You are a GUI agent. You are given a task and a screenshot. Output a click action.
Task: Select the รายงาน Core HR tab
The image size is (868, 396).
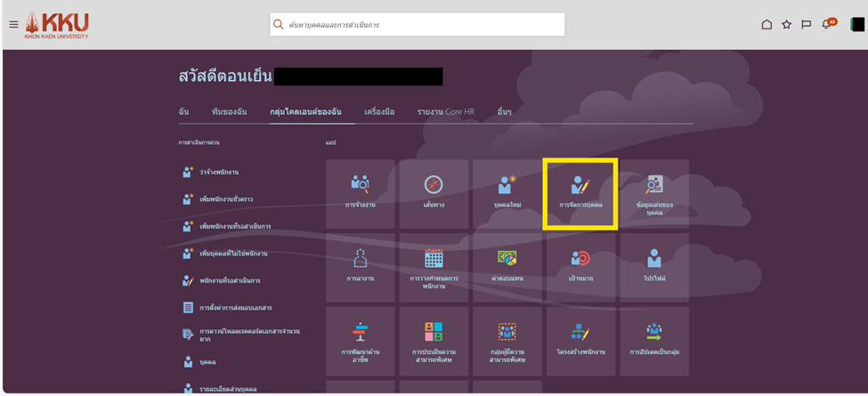(x=445, y=112)
